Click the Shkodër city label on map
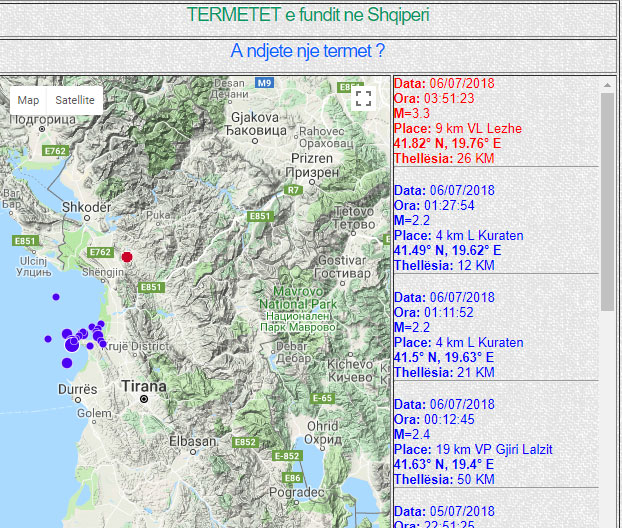 tap(84, 206)
